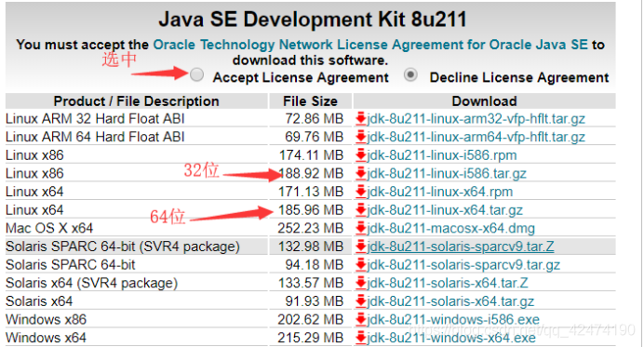Image resolution: width=644 pixels, height=347 pixels.
Task: Click download arrow icon for solaris-x64.tar.Z
Action: [x=361, y=283]
